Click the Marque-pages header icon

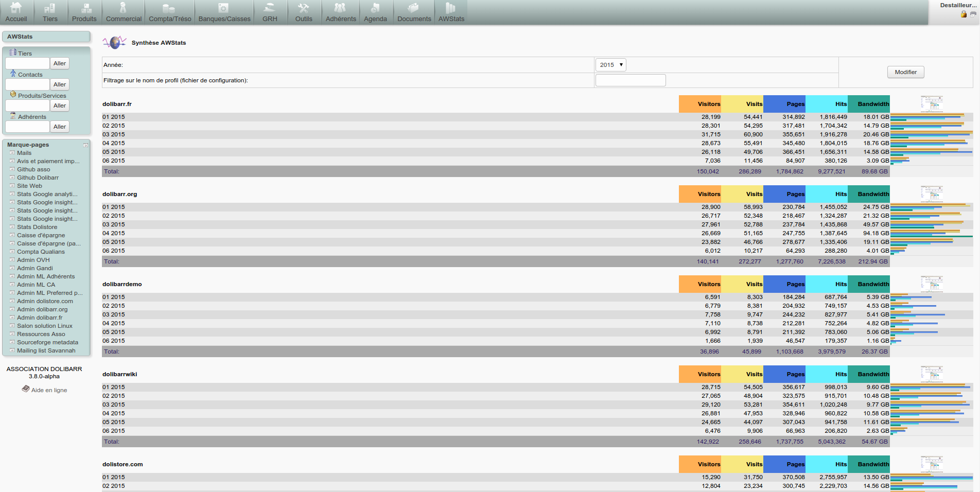click(85, 145)
